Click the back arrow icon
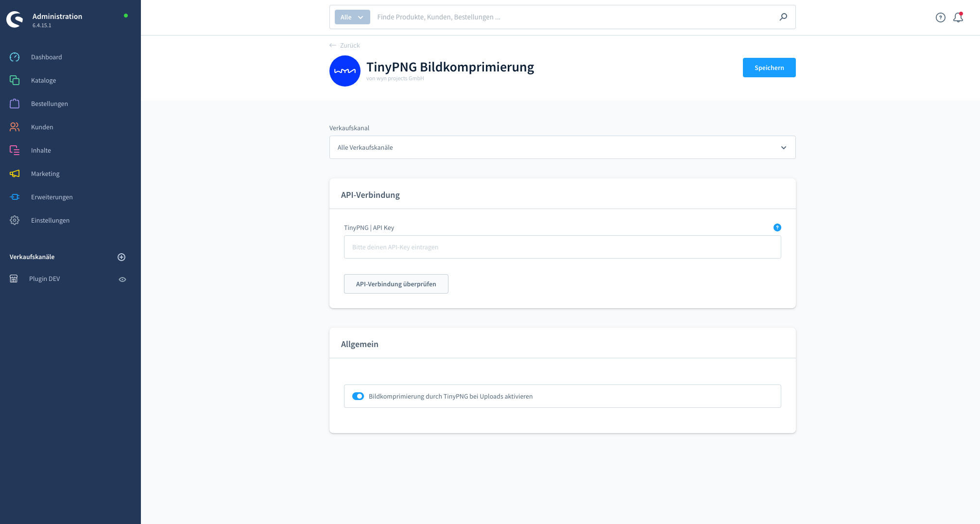Screen dimensions: 980x524 coord(333,45)
